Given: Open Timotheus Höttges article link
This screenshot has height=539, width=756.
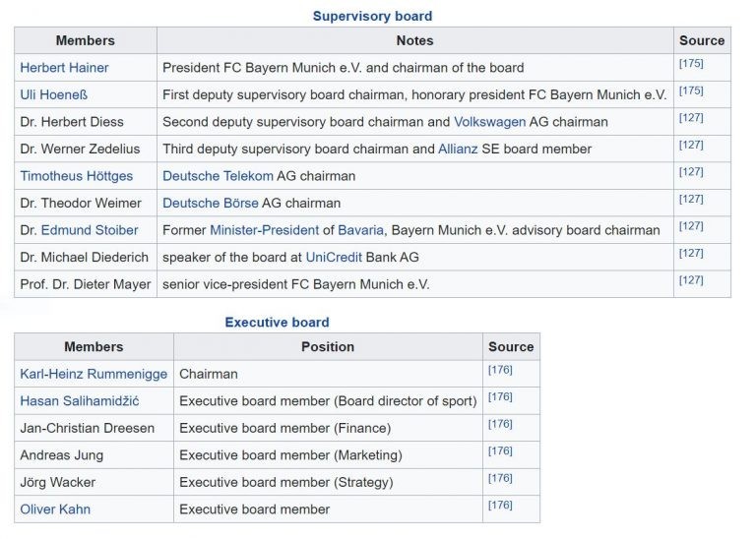Looking at the screenshot, I should (x=78, y=176).
